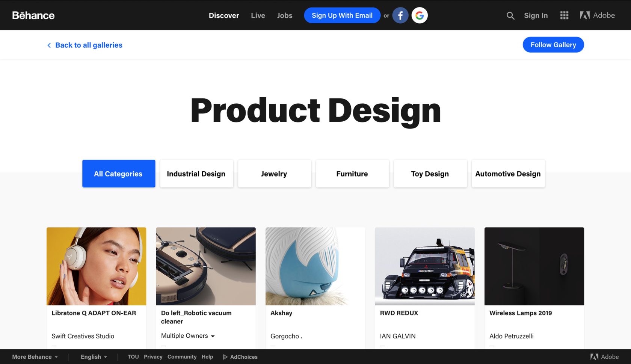Open search with the magnifier icon

pyautogui.click(x=510, y=15)
